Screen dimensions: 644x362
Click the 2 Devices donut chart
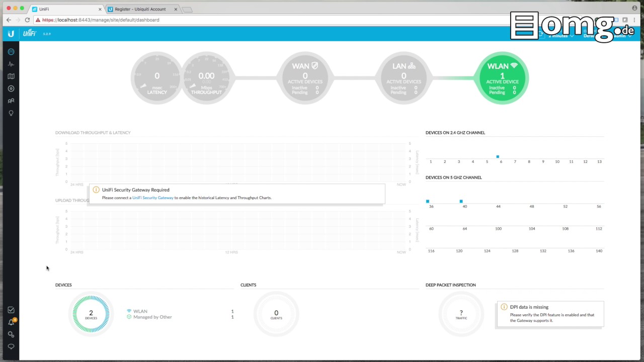coord(91,314)
